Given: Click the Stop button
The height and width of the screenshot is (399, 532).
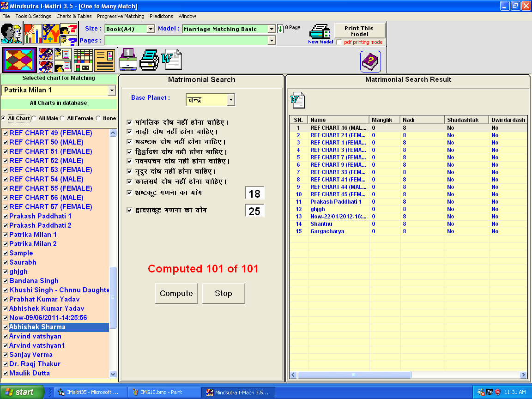Looking at the screenshot, I should pyautogui.click(x=223, y=294).
